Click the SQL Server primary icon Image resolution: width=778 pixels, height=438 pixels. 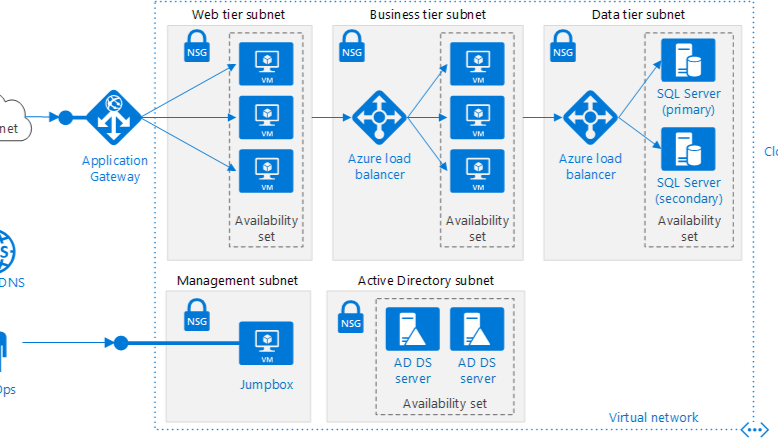(x=688, y=60)
